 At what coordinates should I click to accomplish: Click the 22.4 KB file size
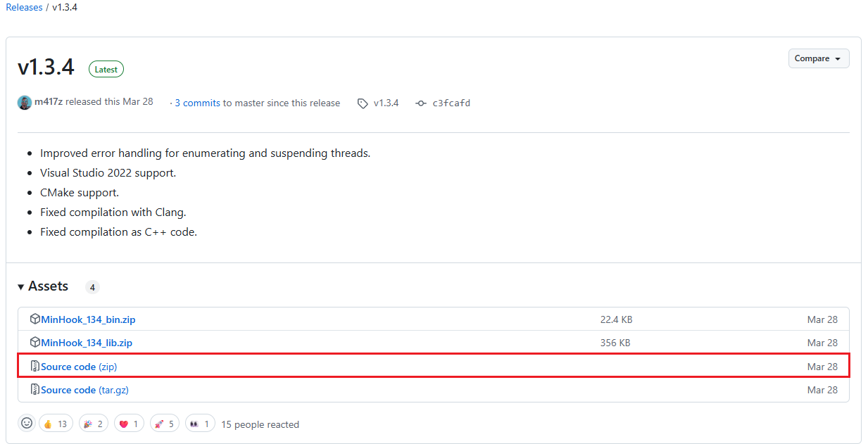[616, 319]
